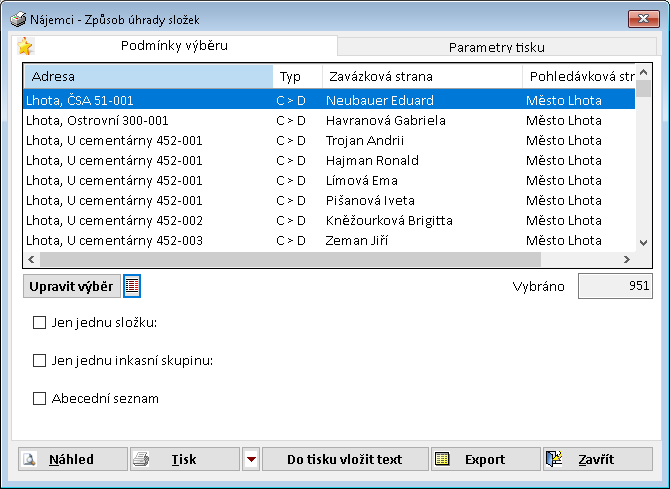This screenshot has height=489, width=670.
Task: Click the printer icon on Tisk button
Action: coord(141,459)
